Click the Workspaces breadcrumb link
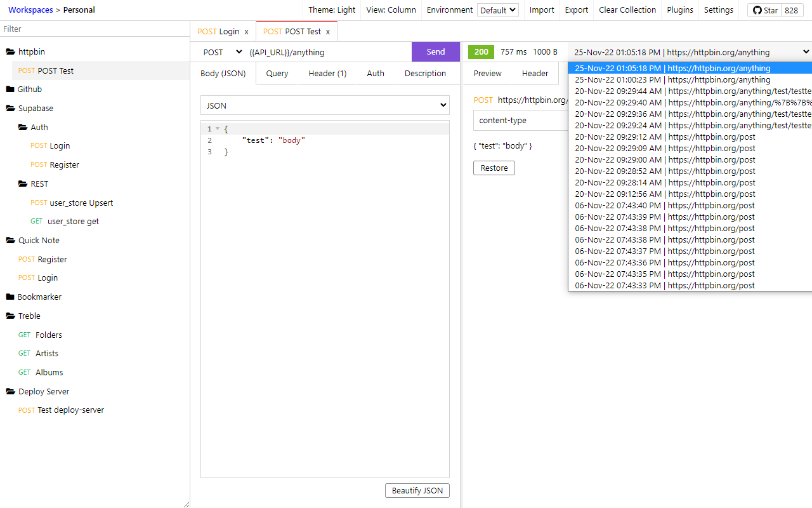This screenshot has width=812, height=508. coord(30,10)
